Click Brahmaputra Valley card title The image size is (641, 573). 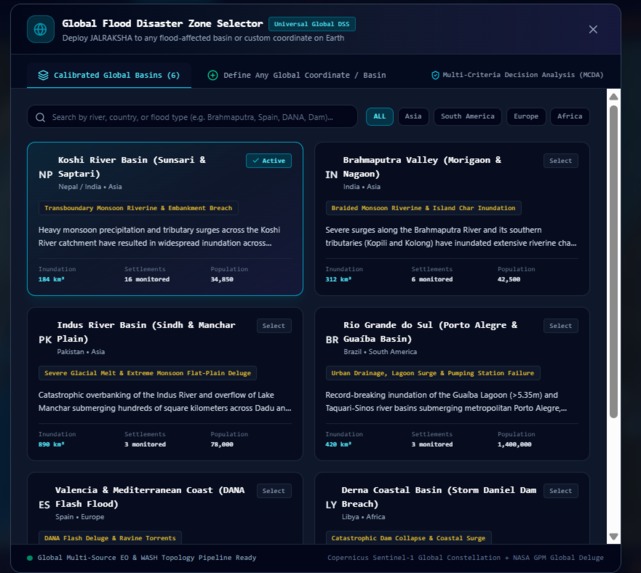point(422,167)
